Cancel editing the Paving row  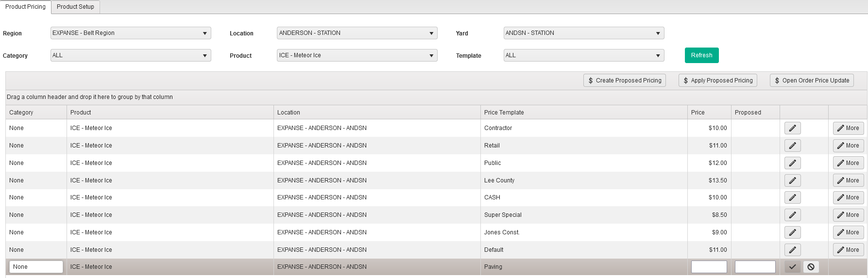[x=811, y=267]
